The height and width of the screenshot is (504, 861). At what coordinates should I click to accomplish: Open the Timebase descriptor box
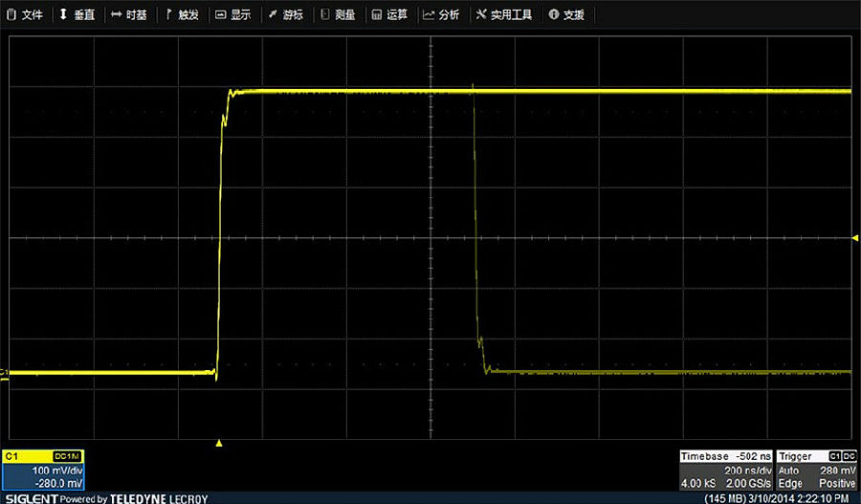coord(724,470)
